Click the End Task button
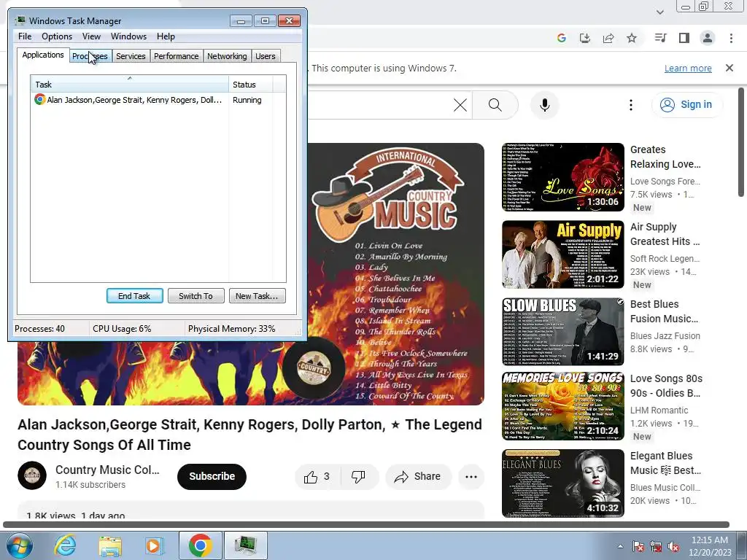Viewport: 747px width, 560px height. [x=134, y=296]
